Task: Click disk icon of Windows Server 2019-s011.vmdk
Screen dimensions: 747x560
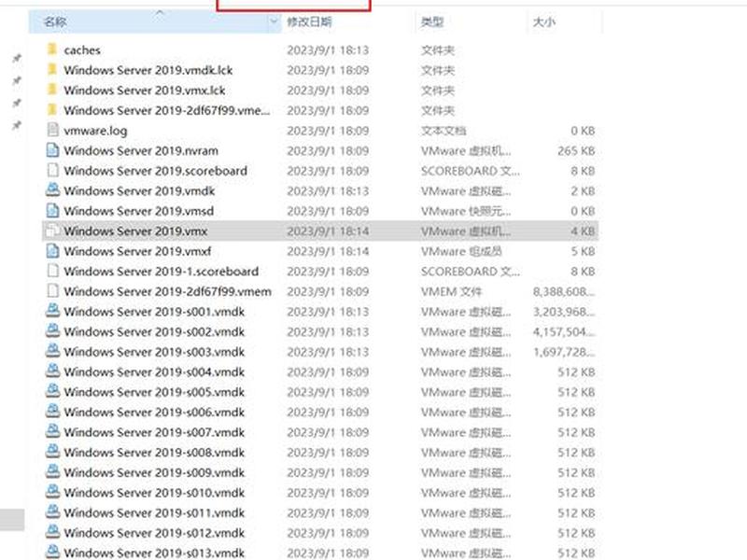Action: (53, 511)
